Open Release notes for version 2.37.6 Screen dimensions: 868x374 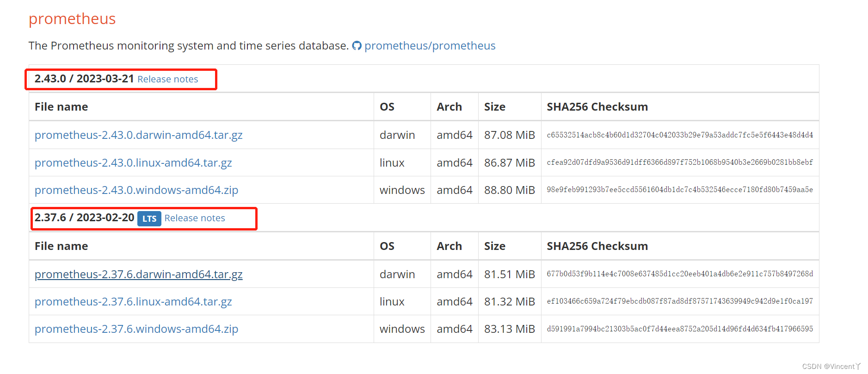pos(194,218)
